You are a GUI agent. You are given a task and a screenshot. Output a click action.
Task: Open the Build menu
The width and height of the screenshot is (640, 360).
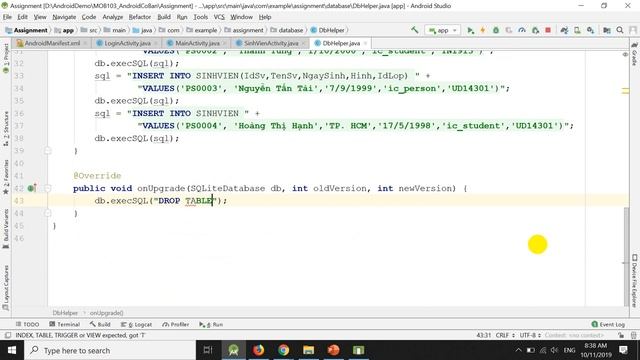pos(164,17)
